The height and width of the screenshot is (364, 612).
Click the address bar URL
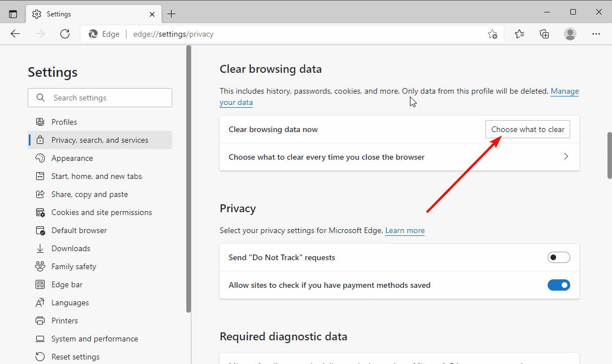point(173,34)
